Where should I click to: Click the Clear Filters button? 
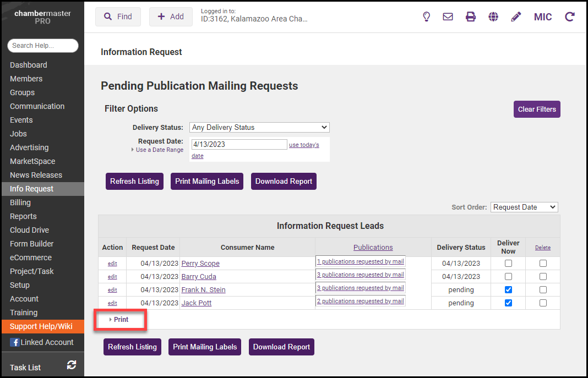coord(537,109)
